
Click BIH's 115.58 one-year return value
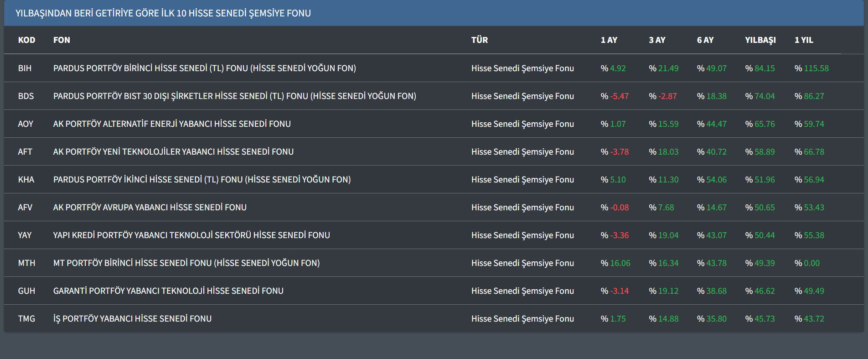pos(816,68)
